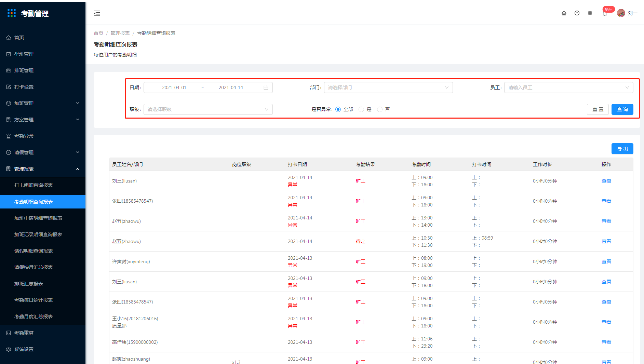Select 否 radio for 是否异常
This screenshot has height=364, width=644.
click(380, 109)
